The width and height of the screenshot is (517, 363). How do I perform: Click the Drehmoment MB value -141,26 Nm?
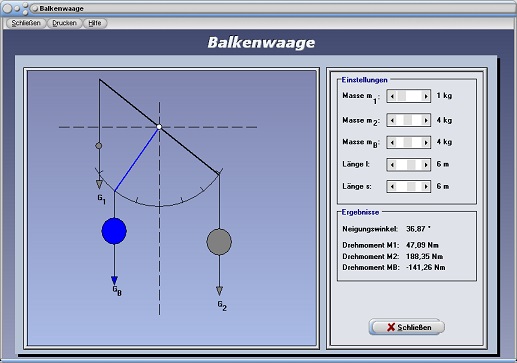pos(426,268)
